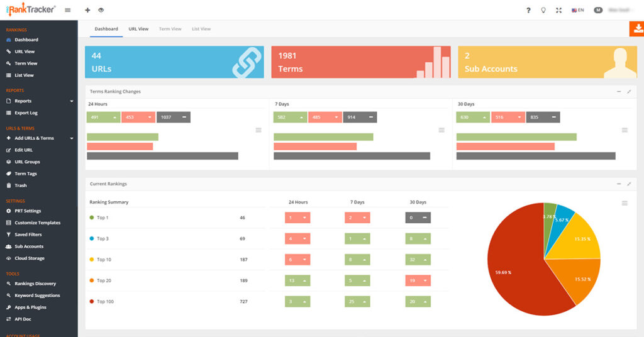Open the EN language dropdown

click(577, 10)
